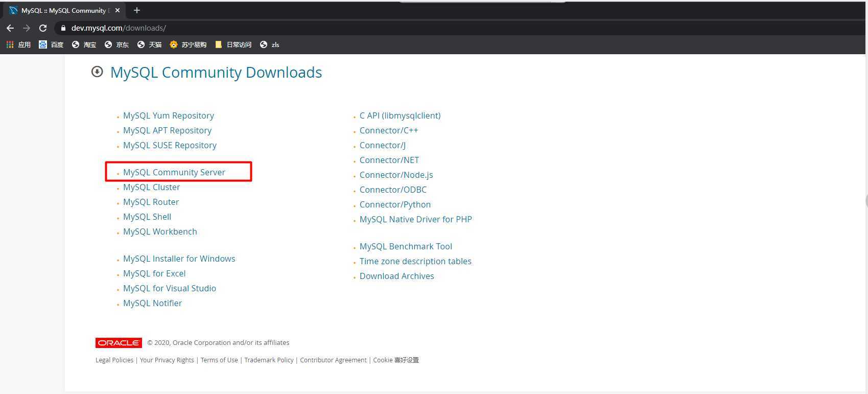Screen dimensions: 868x394
Task: Open MySQL Installer for Windows link
Action: point(179,259)
